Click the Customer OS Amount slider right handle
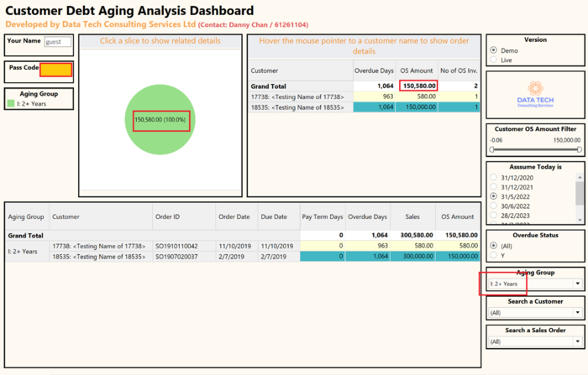Image resolution: width=588 pixels, height=375 pixels. pos(579,149)
